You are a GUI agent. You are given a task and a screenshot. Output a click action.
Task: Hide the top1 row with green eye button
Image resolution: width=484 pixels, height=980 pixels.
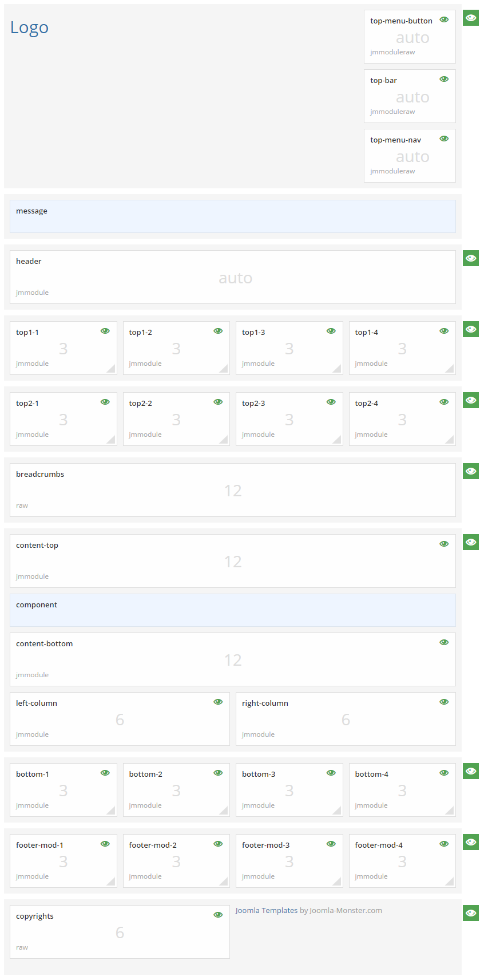(x=471, y=329)
